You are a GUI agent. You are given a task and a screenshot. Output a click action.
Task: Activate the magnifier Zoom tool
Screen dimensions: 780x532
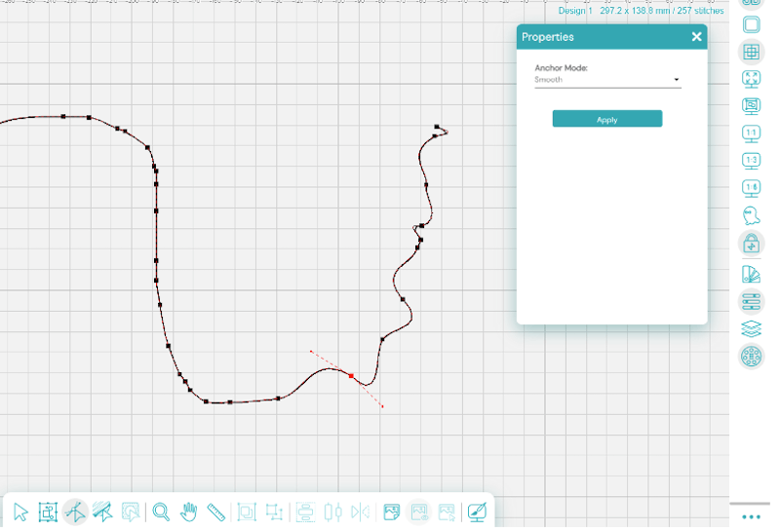pos(161,513)
